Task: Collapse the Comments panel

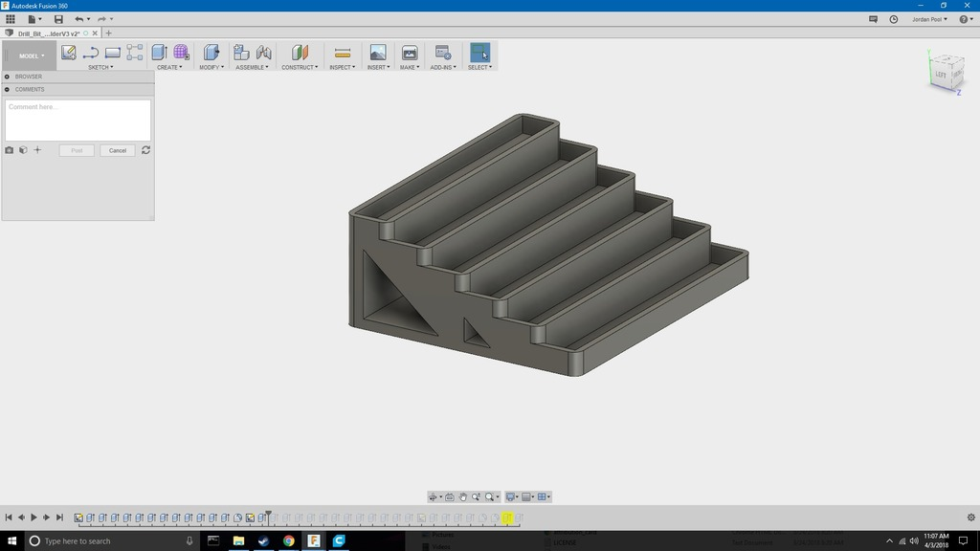Action: pyautogui.click(x=7, y=89)
